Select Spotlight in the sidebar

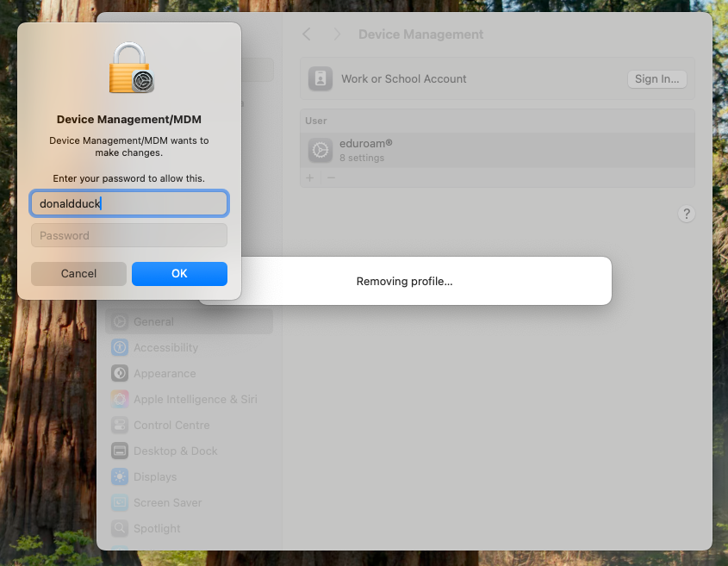click(157, 529)
